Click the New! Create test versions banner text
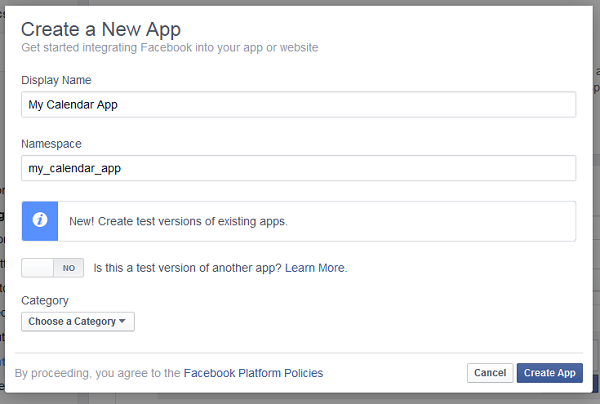 click(178, 221)
